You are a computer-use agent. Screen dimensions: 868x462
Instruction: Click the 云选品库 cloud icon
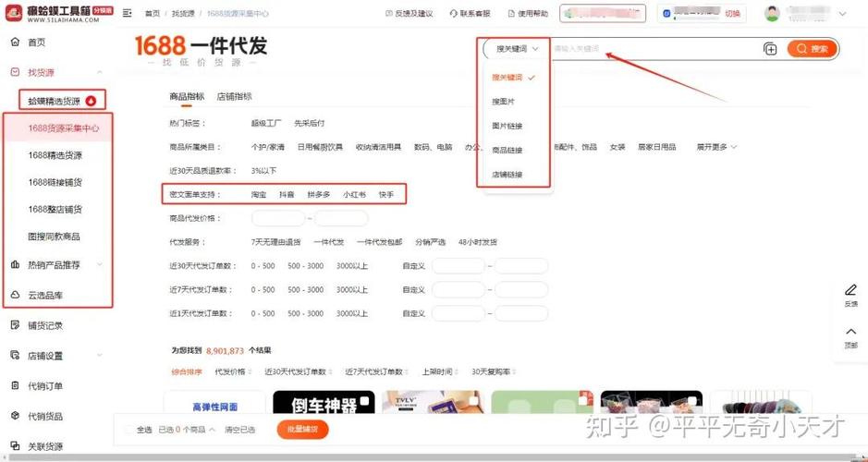tap(15, 295)
